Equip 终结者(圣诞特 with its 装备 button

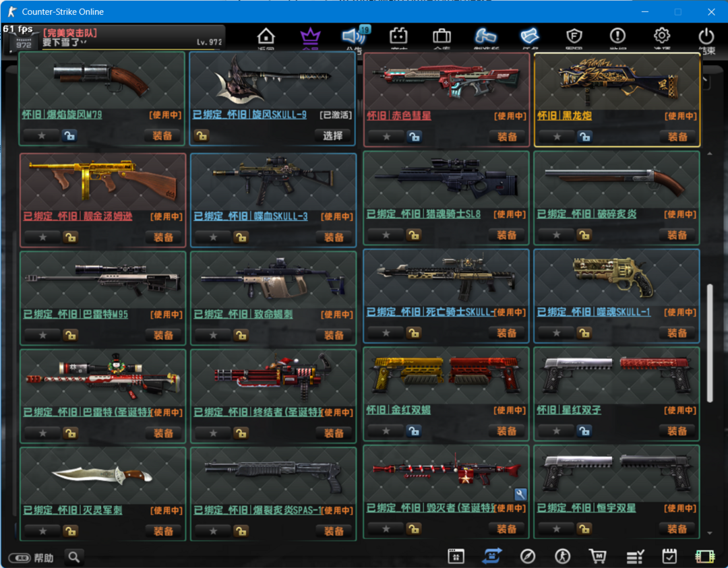pos(334,433)
